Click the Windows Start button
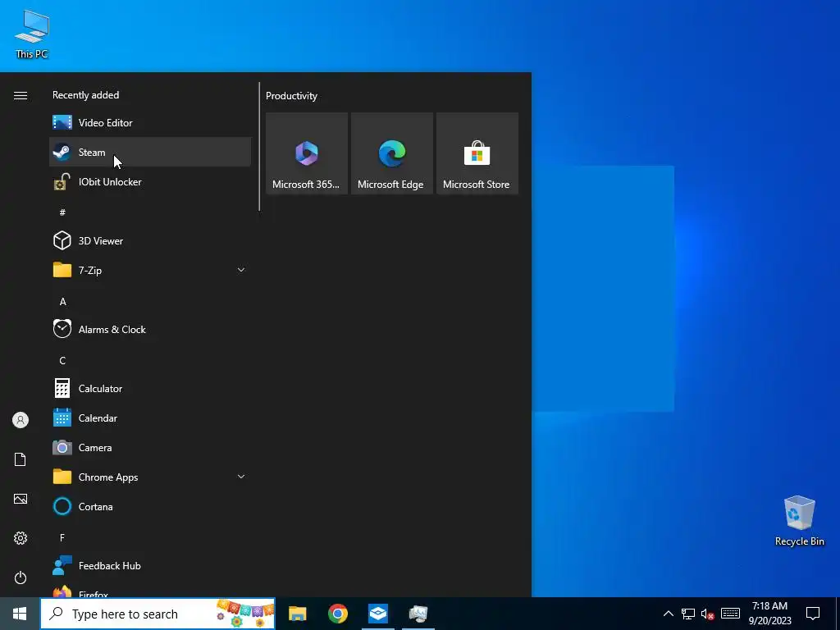 (20, 614)
